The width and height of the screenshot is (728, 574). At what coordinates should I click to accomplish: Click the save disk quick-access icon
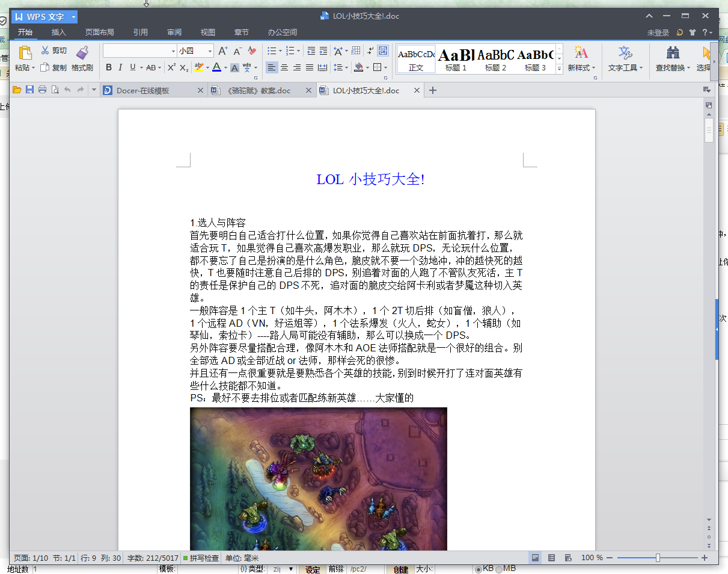(x=29, y=90)
